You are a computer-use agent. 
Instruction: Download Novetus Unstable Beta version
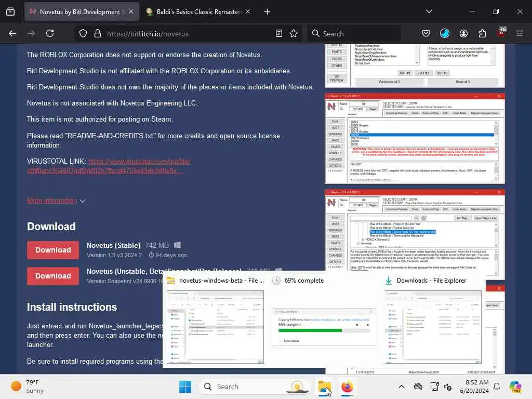coord(53,276)
